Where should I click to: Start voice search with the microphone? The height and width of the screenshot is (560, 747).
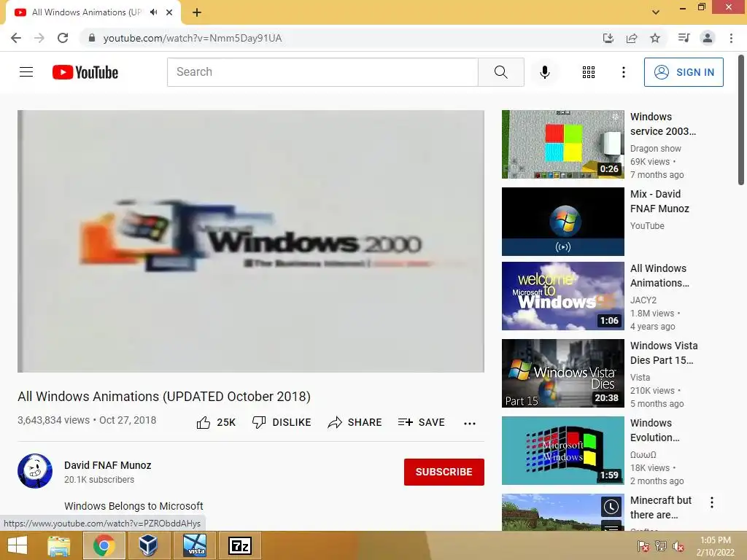[x=544, y=72]
